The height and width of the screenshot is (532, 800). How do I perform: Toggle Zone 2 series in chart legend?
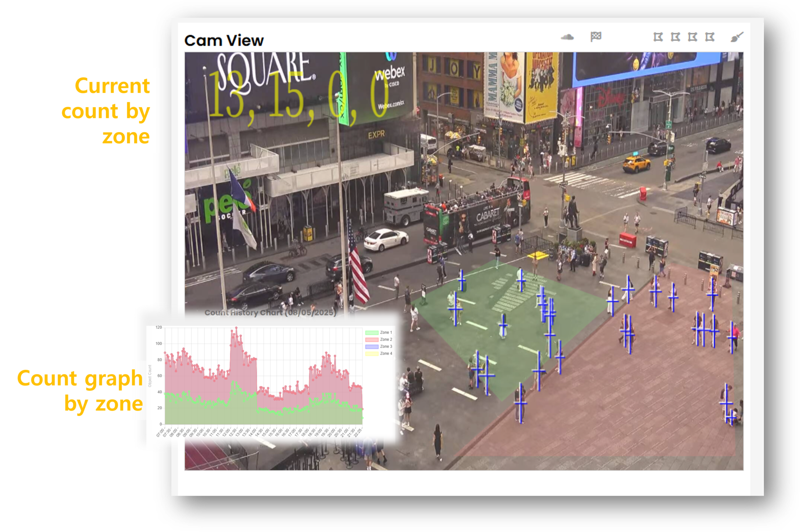(x=378, y=340)
